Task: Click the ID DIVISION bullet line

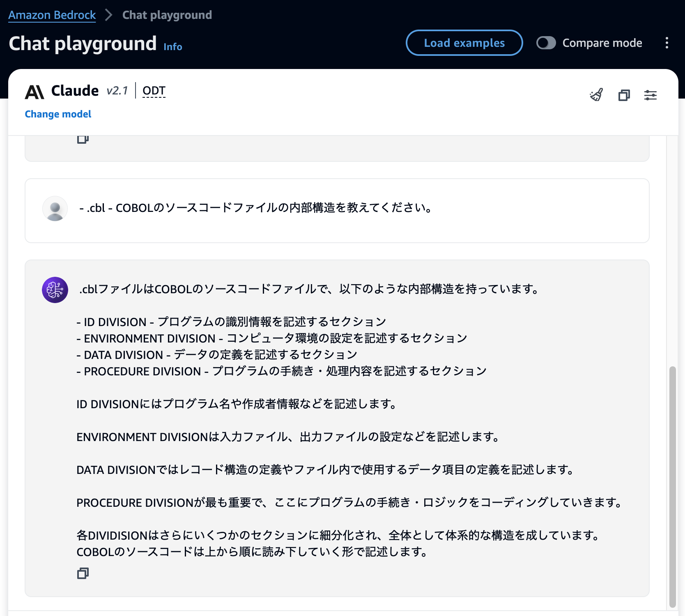Action: tap(231, 322)
